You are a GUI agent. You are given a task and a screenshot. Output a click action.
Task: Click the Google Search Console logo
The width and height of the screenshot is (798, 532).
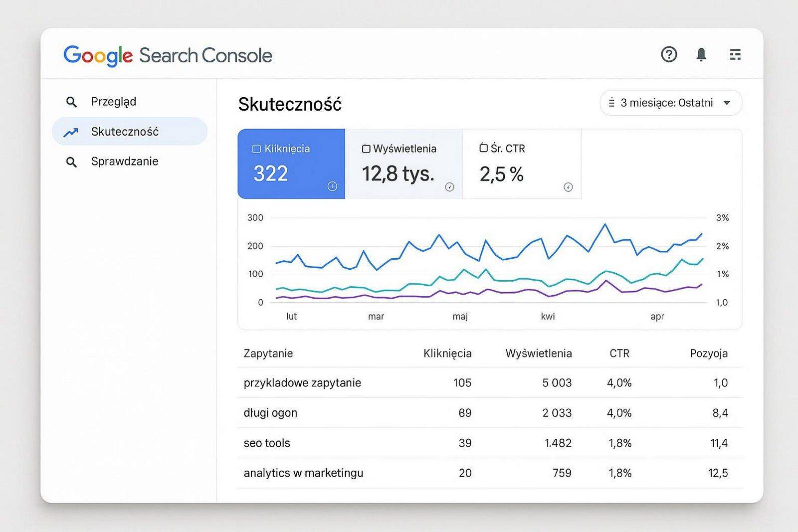point(168,55)
